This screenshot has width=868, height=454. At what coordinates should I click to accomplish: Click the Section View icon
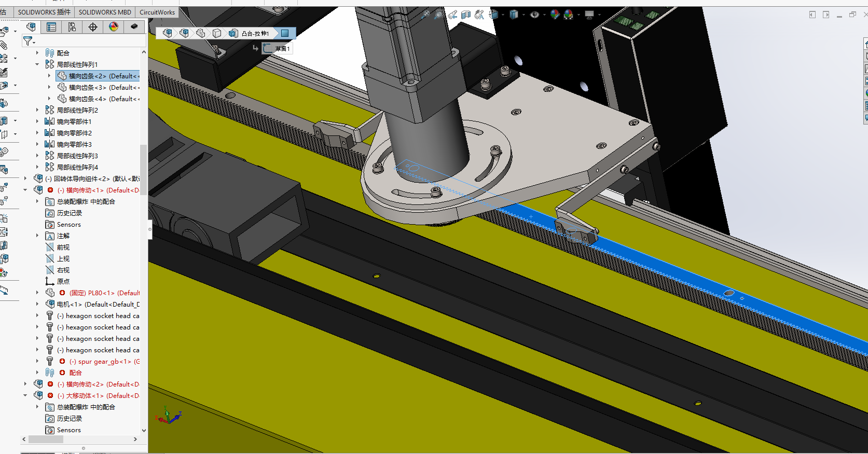pyautogui.click(x=466, y=15)
